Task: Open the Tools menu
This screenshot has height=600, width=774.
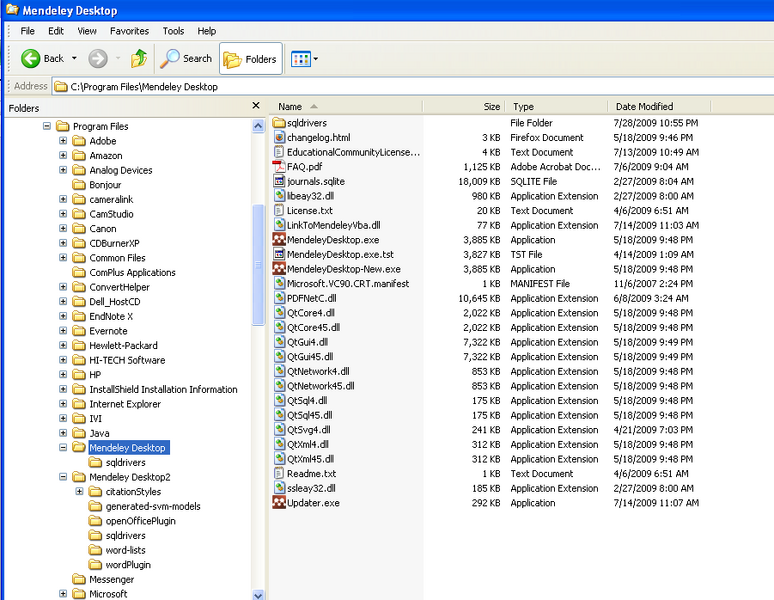Action: 173,31
